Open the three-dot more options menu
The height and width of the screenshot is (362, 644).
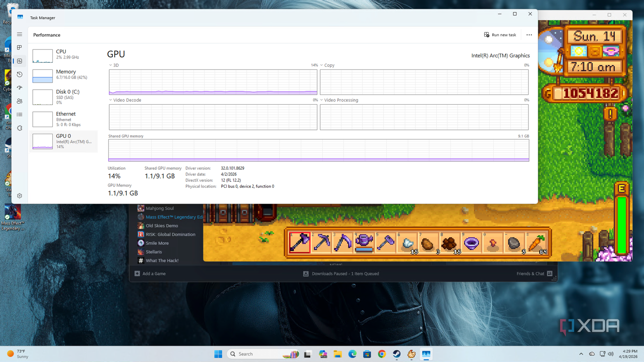(x=529, y=35)
